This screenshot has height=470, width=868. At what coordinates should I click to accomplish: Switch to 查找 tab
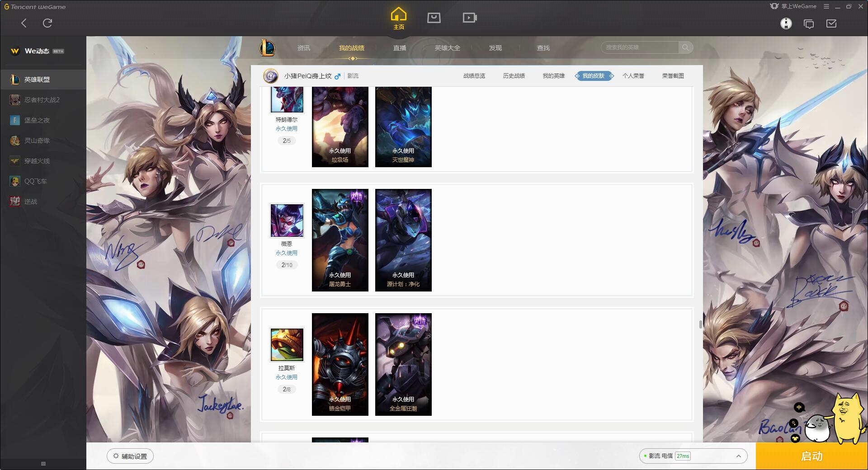[543, 48]
